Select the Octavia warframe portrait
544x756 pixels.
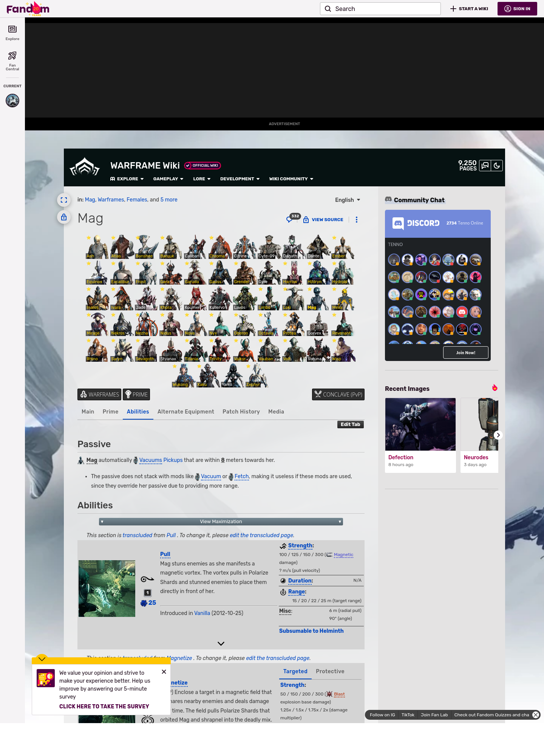pos(269,324)
